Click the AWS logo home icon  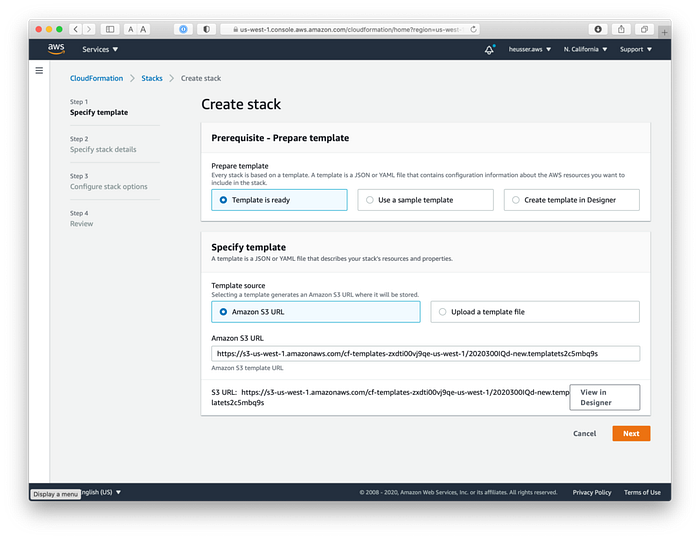pyautogui.click(x=56, y=49)
